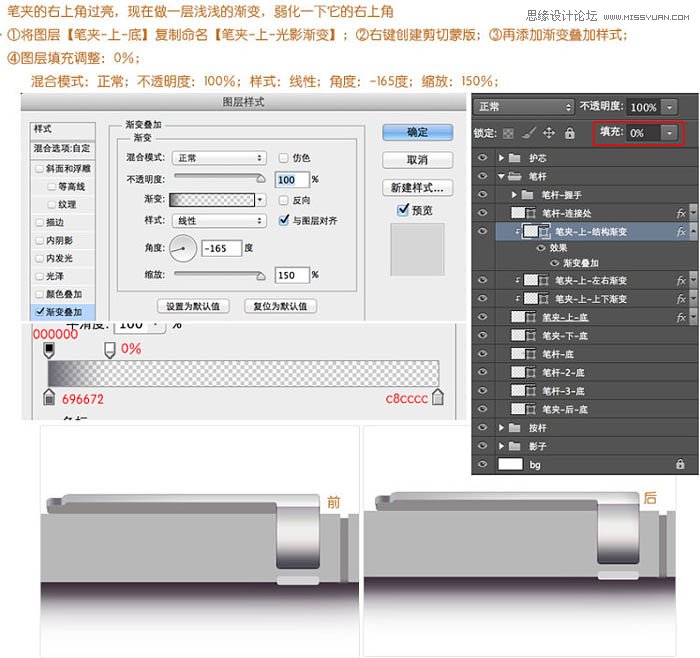Click clipping mask arrow of 笔夹-上-左右渐变
The image size is (700, 658).
click(517, 280)
